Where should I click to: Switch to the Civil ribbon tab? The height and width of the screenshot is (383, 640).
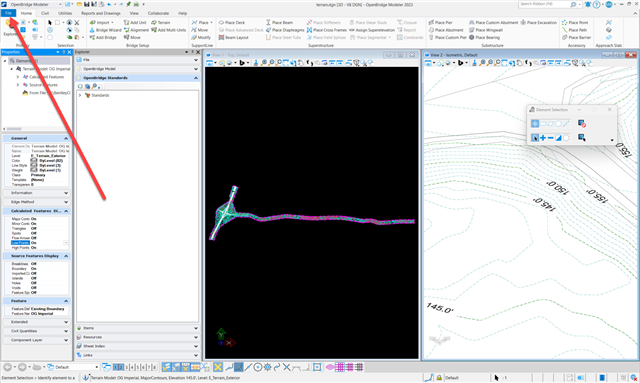coord(45,13)
